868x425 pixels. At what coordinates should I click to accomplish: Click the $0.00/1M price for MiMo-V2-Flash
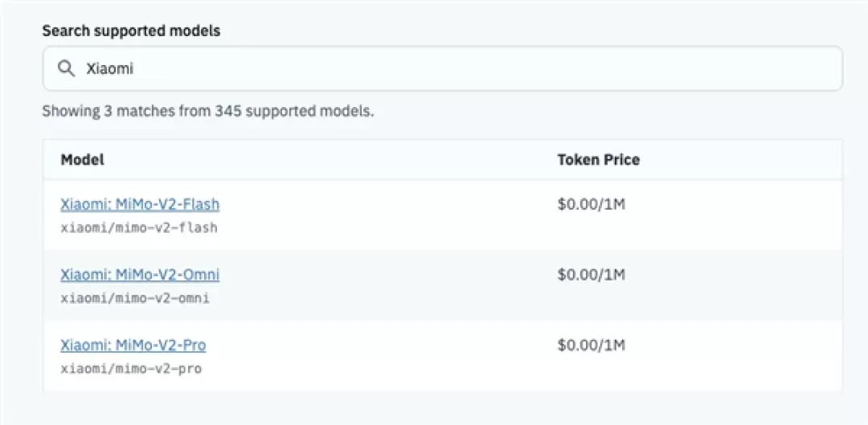(x=592, y=204)
